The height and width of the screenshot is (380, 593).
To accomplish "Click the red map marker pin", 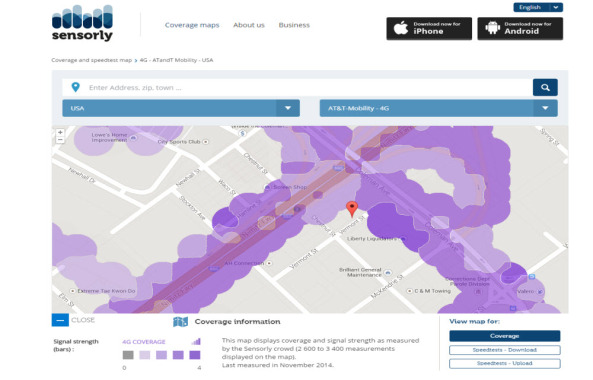I will tap(352, 209).
